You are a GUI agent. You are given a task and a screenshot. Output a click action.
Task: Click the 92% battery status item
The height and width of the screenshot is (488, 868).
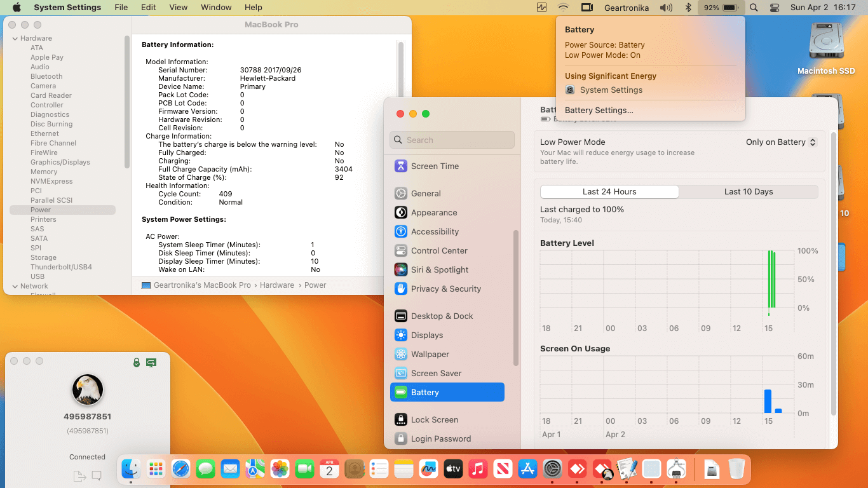[x=720, y=8]
